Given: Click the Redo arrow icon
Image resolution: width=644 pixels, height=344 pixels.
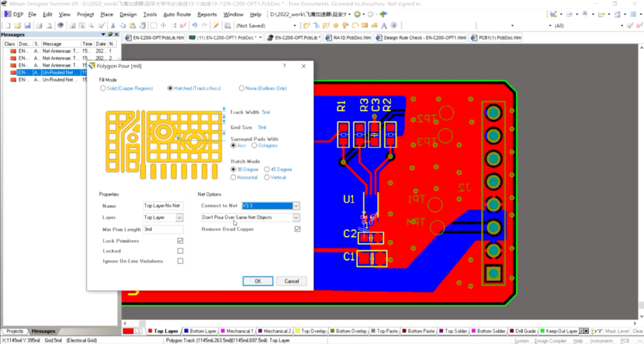Looking at the screenshot, I should tap(205, 26).
